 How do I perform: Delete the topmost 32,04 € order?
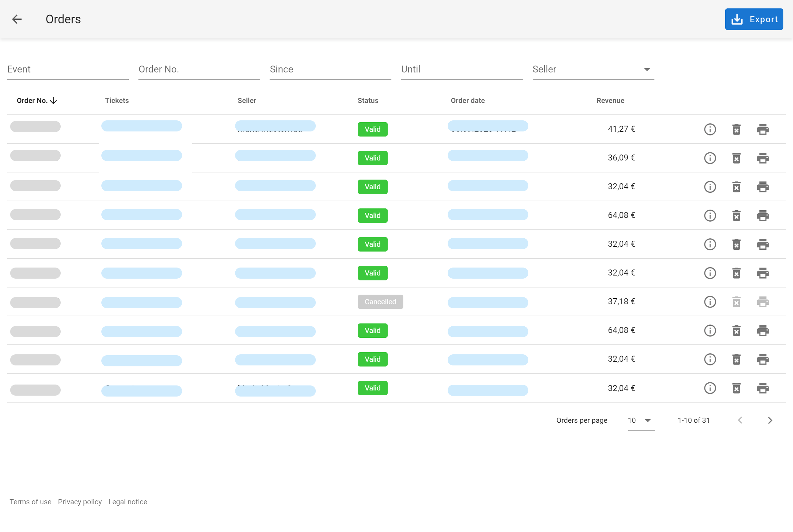click(736, 187)
